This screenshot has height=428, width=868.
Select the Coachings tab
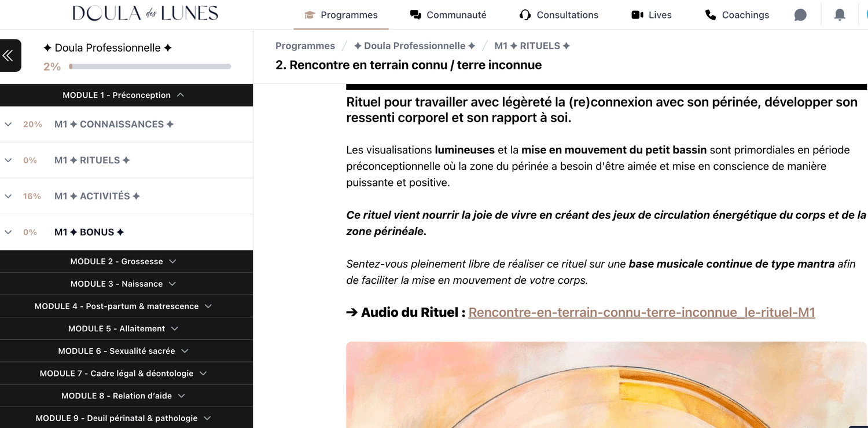(737, 15)
